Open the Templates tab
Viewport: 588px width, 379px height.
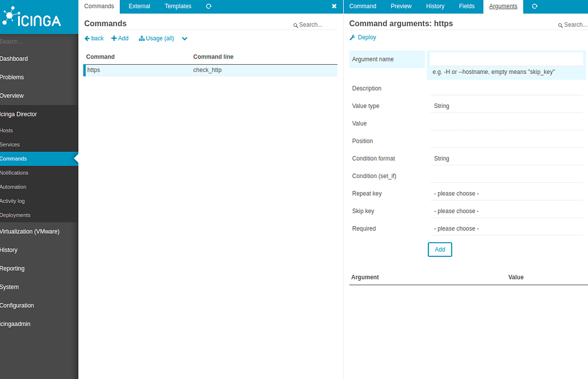(178, 6)
